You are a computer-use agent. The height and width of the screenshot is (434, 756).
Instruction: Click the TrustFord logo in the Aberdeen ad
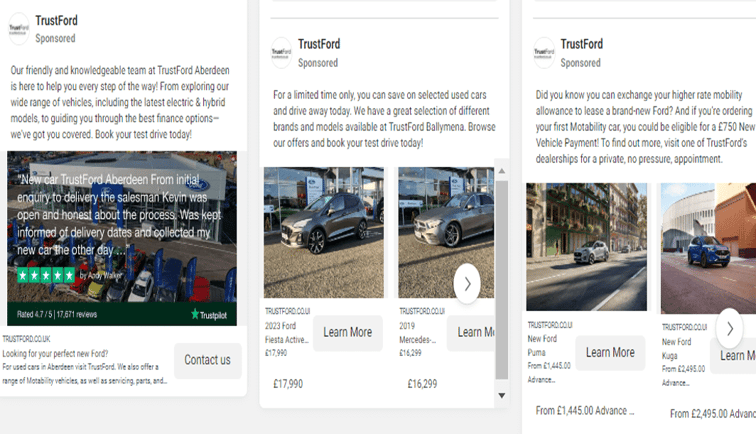point(19,29)
